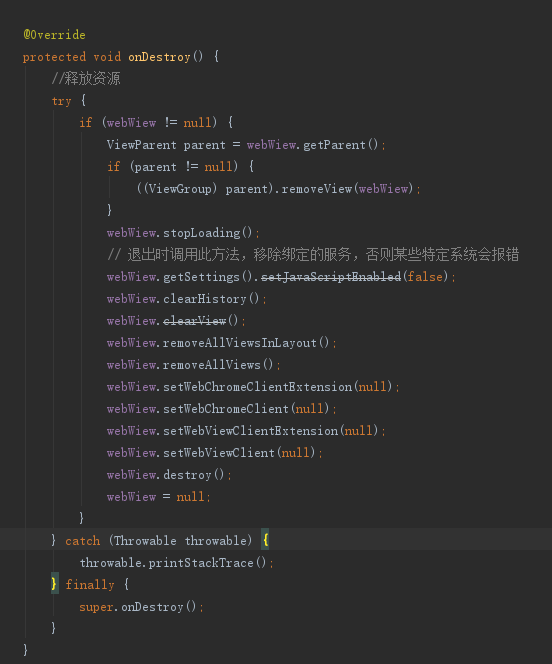This screenshot has height=664, width=552.
Task: Click setWebViewClient(null) line
Action: 215,453
